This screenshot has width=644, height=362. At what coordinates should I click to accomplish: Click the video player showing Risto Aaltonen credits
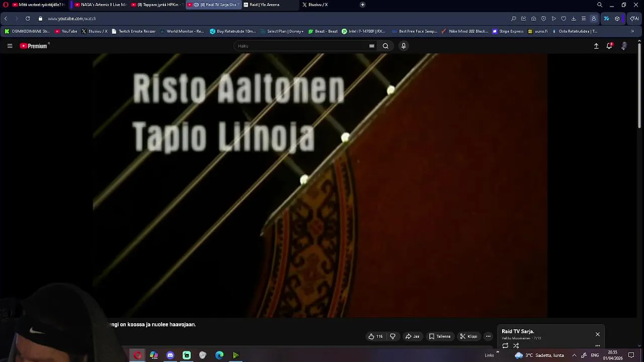[320, 185]
